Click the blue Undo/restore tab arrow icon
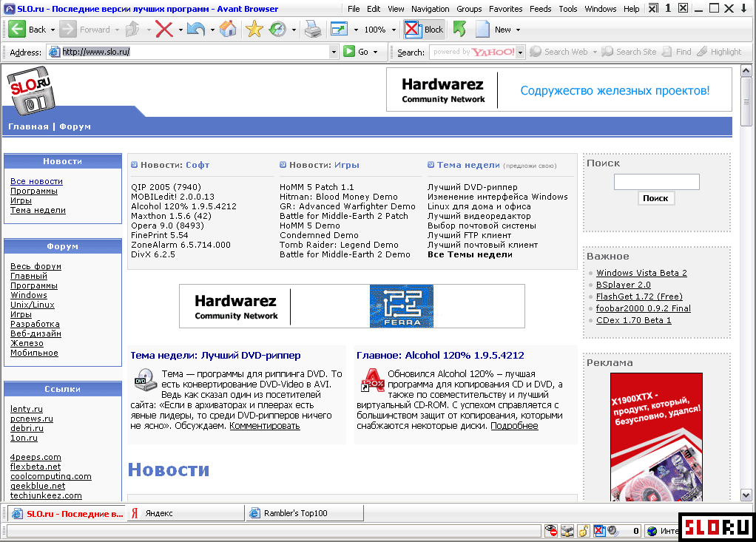Image resolution: width=756 pixels, height=542 pixels. (196, 30)
